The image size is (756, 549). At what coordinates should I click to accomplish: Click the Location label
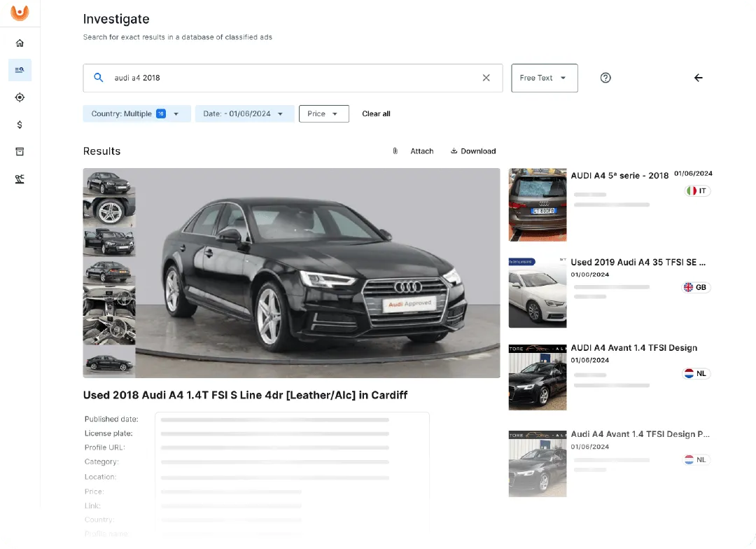(100, 477)
